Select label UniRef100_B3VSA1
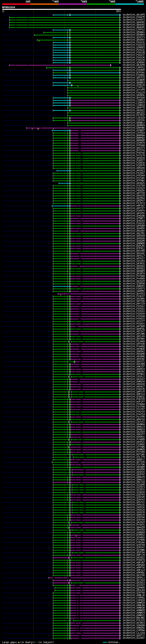Image resolution: width=146 pixels, height=644 pixels. click(x=133, y=72)
